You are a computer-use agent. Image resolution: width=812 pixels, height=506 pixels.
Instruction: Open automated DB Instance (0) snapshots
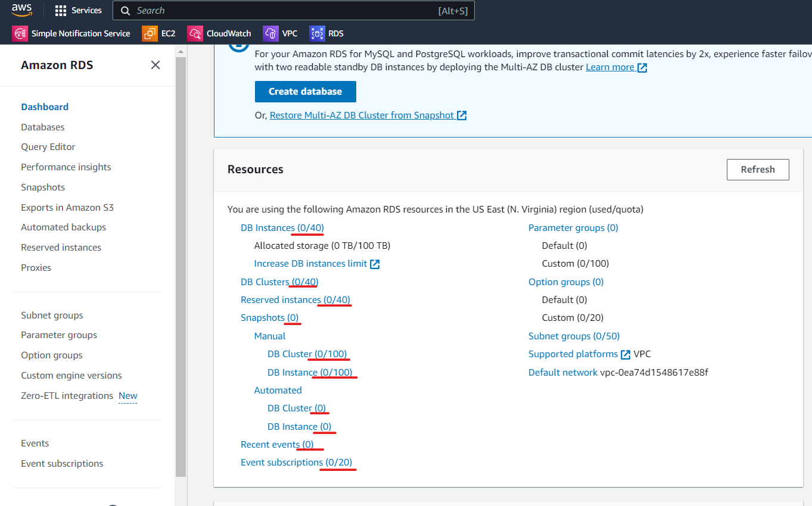(300, 427)
